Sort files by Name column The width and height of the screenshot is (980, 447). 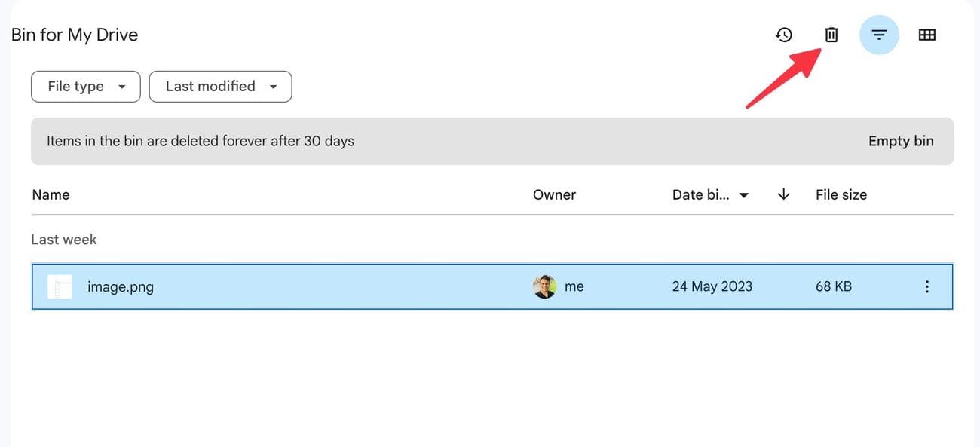[51, 194]
